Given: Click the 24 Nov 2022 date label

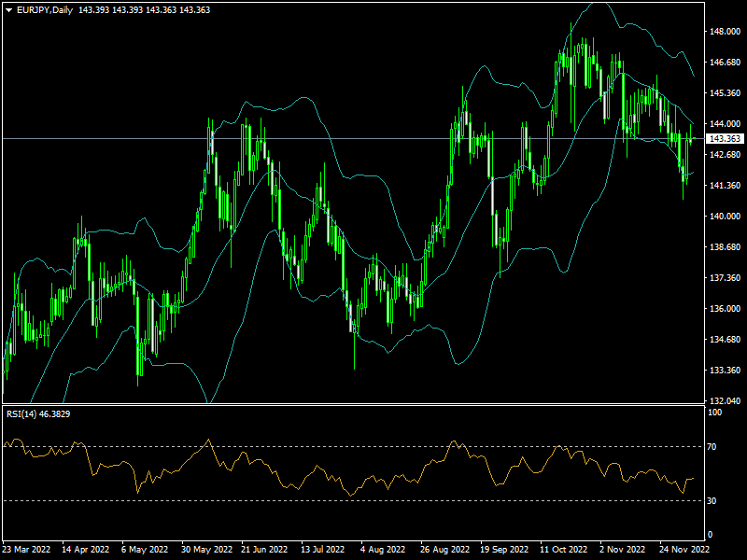Looking at the screenshot, I should coord(684,550).
